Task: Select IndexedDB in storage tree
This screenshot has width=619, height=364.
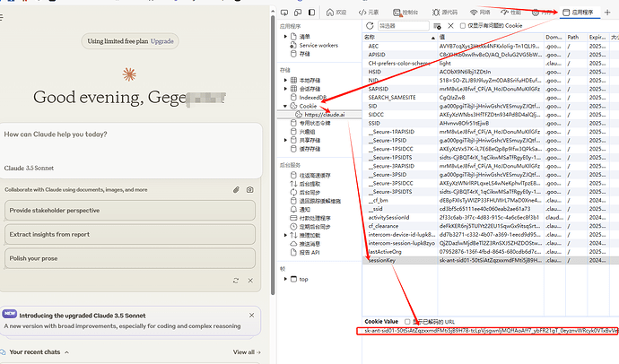Action: [309, 98]
